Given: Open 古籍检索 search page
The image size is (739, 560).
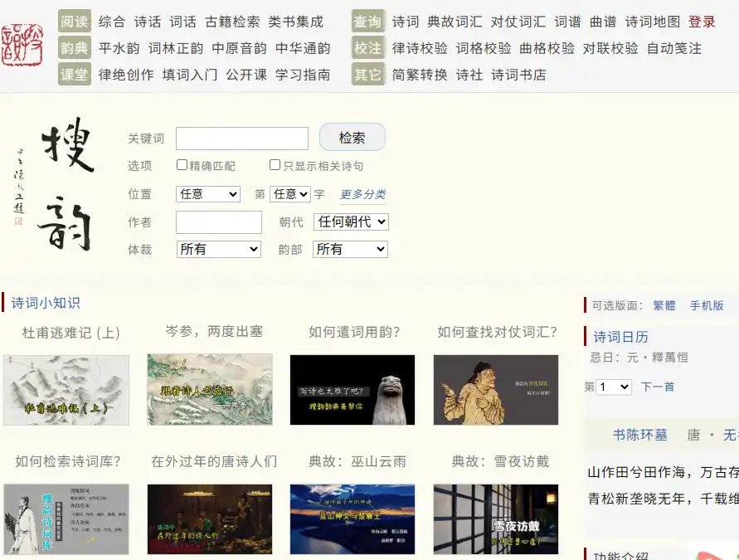Looking at the screenshot, I should click(x=232, y=22).
